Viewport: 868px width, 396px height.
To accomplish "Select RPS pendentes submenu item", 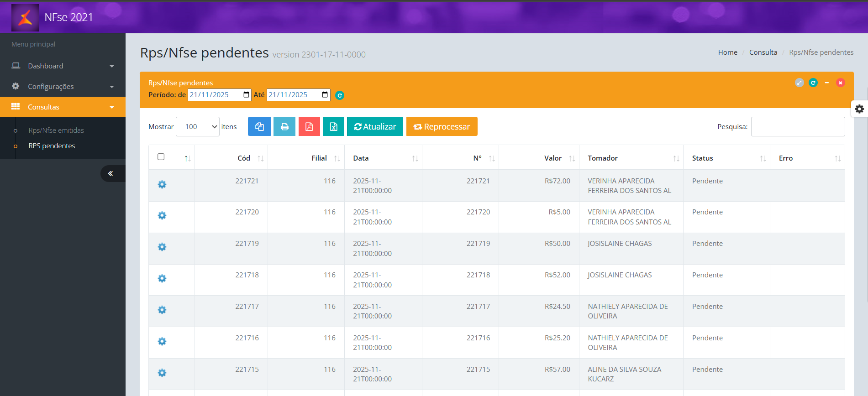I will tap(52, 146).
